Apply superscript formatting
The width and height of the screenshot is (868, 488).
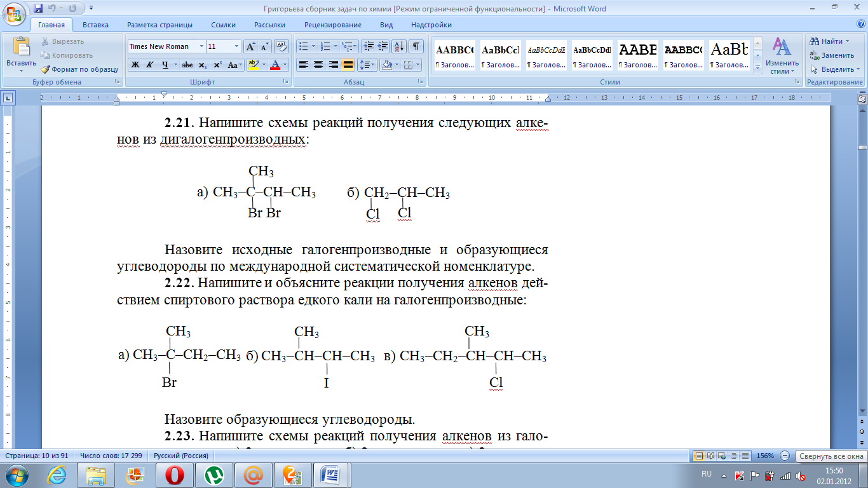[x=217, y=65]
